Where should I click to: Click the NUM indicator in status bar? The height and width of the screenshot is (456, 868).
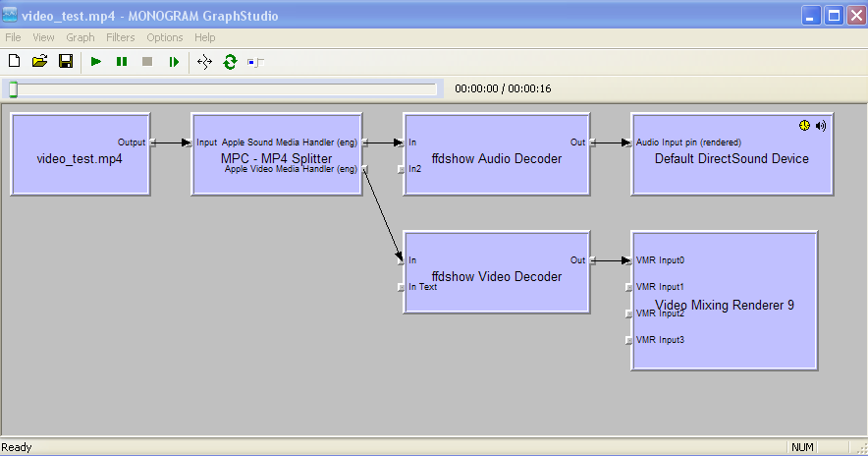coord(802,448)
